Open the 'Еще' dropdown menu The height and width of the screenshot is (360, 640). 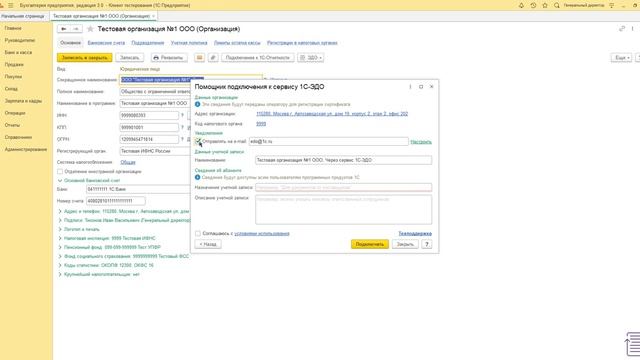[x=621, y=58]
